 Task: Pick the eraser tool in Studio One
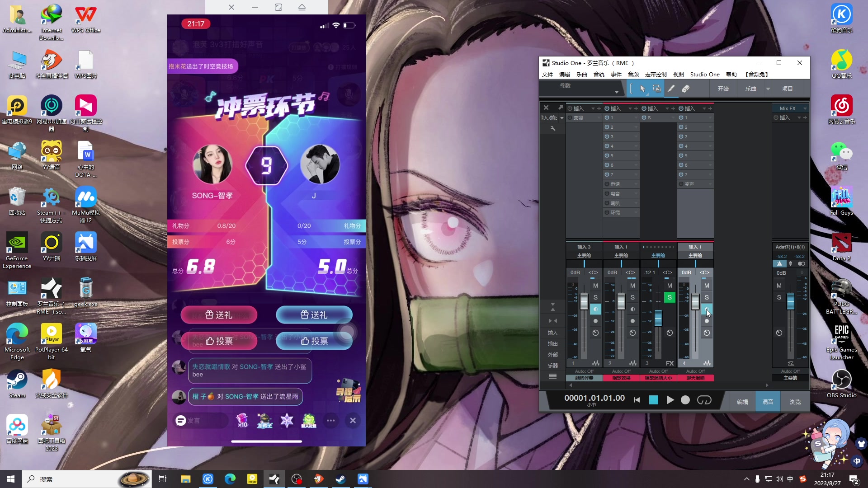[686, 89]
